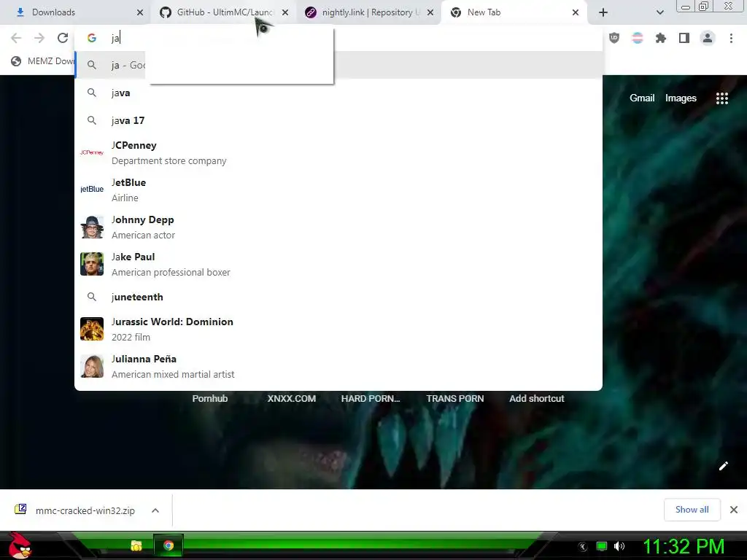Screen dimensions: 747x560
Task: Open the MEMZ Download bookmark
Action: pos(43,61)
